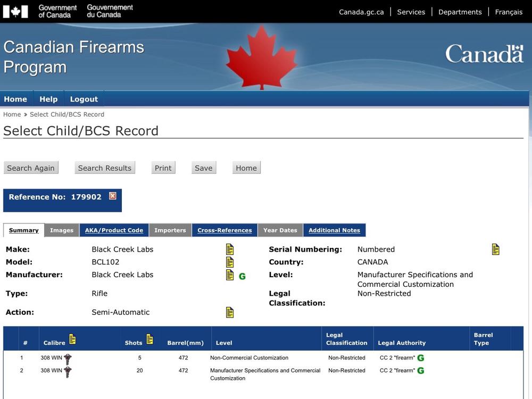
Task: Click the Barrel(mm) column header
Action: tap(186, 343)
